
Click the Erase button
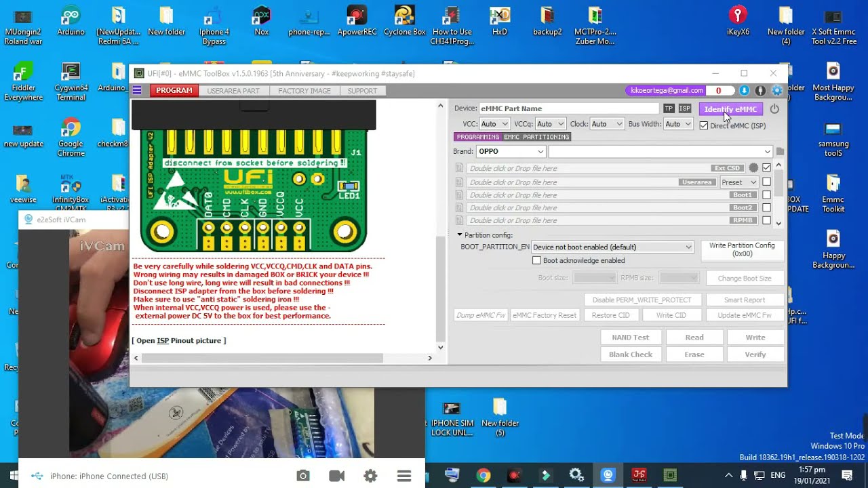coord(694,354)
